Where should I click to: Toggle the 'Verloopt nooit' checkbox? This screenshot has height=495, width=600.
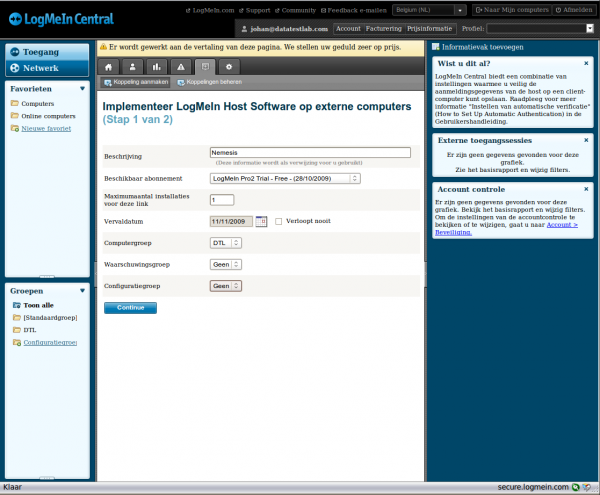click(x=279, y=221)
